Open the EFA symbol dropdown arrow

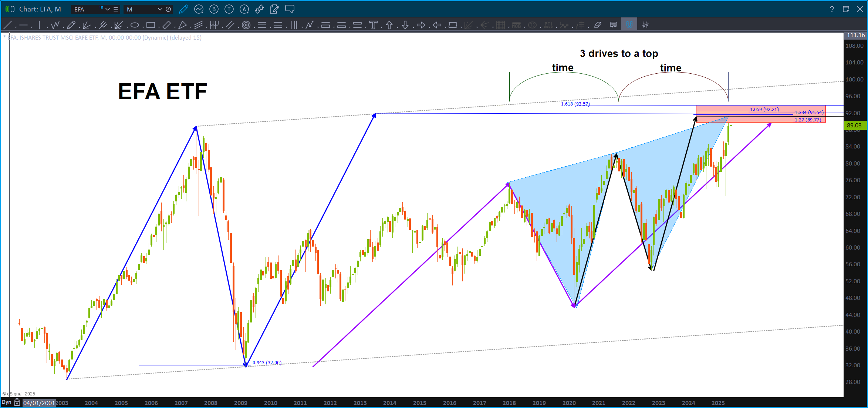pos(108,9)
